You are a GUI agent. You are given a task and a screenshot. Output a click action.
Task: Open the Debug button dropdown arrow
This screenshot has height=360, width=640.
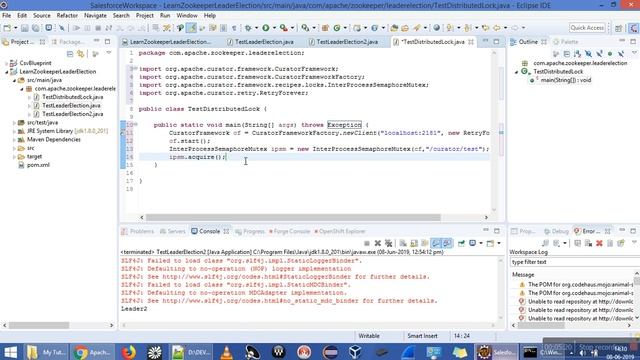click(x=256, y=28)
